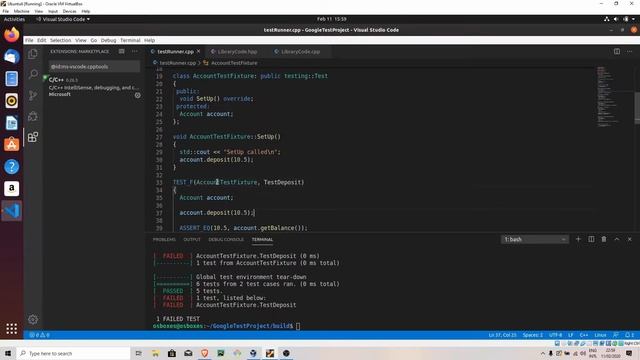Click Ubuntu Activities button
The image size is (640, 360).
[x=14, y=19]
